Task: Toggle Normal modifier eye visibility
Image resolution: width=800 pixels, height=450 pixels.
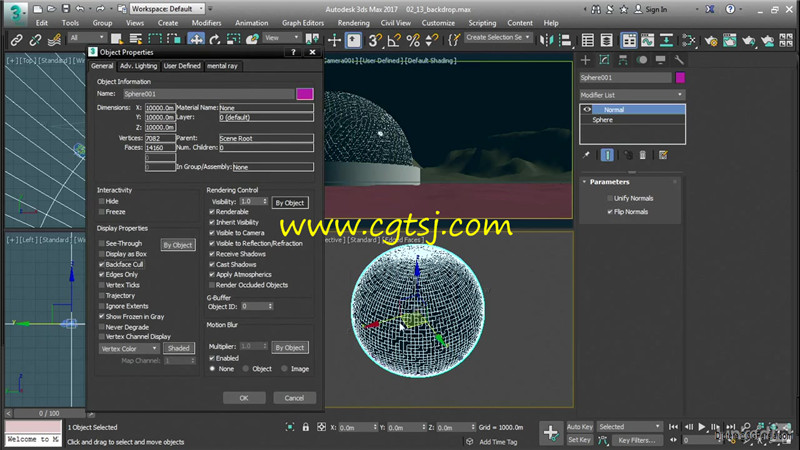Action: click(587, 109)
